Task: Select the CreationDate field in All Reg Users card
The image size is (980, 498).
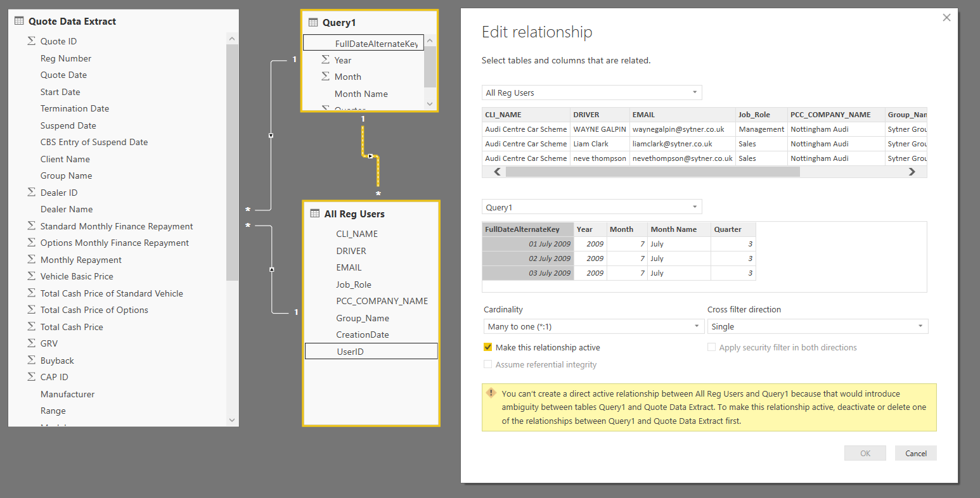Action: pos(363,335)
